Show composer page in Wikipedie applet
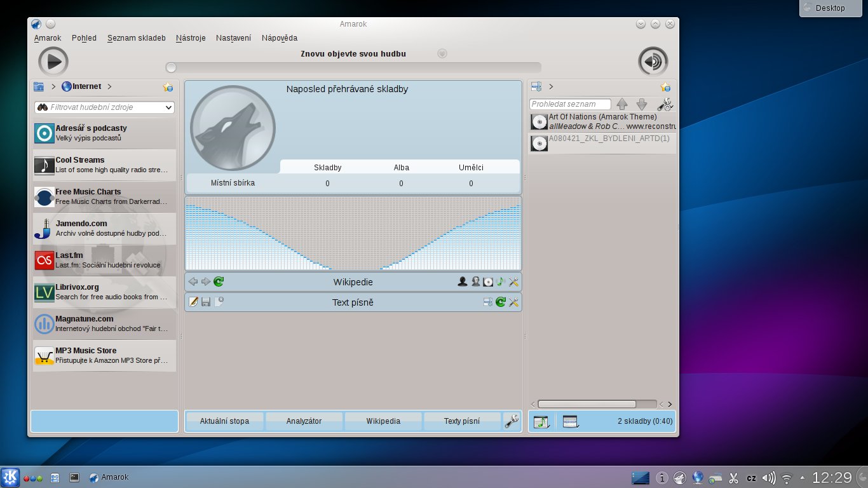This screenshot has width=868, height=488. pos(475,282)
